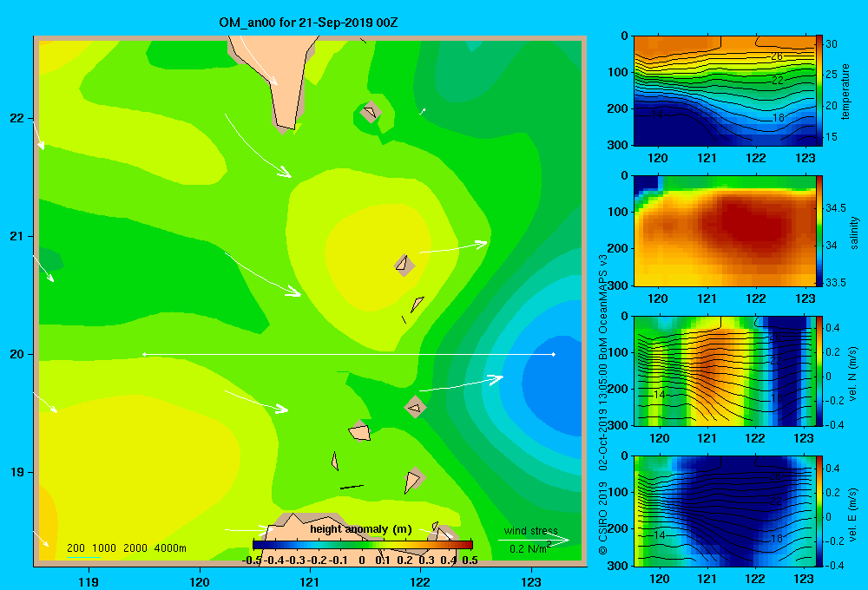This screenshot has height=590, width=868.
Task: Click the '300' depth label of salinity panel
Action: 617,285
